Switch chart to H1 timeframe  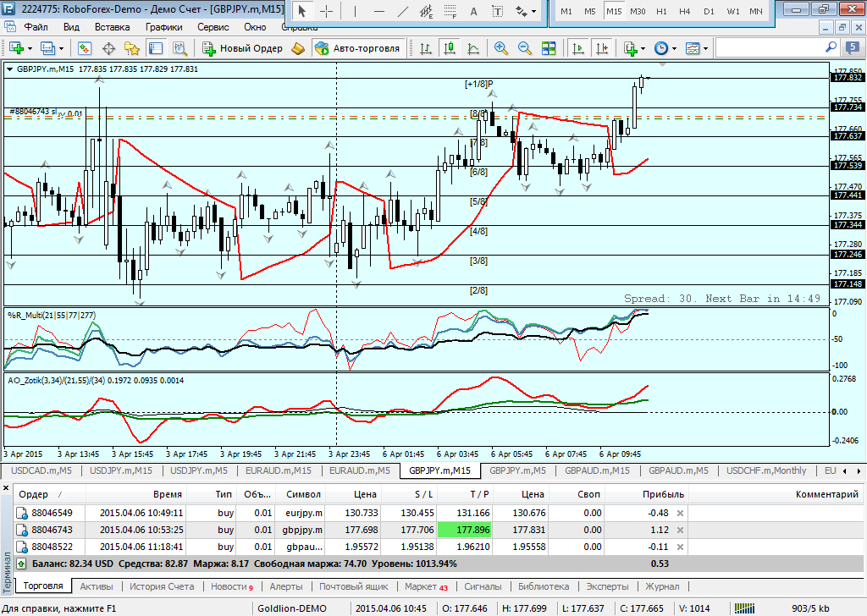pyautogui.click(x=661, y=11)
